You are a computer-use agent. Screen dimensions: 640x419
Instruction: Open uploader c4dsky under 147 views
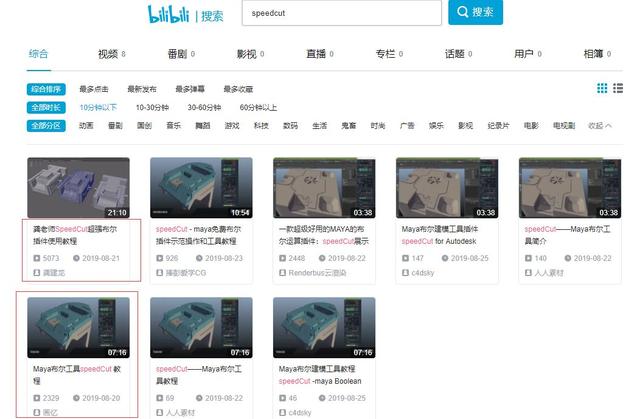tap(422, 273)
